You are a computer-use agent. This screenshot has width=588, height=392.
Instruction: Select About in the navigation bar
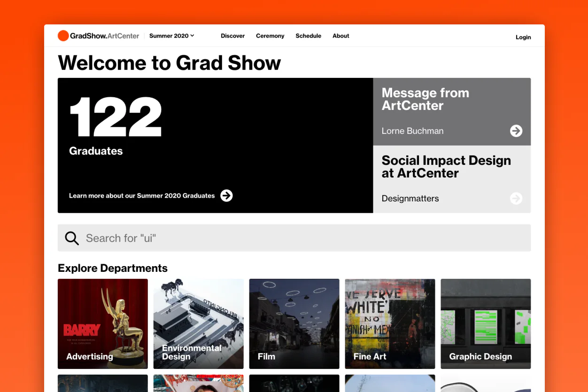click(x=341, y=36)
